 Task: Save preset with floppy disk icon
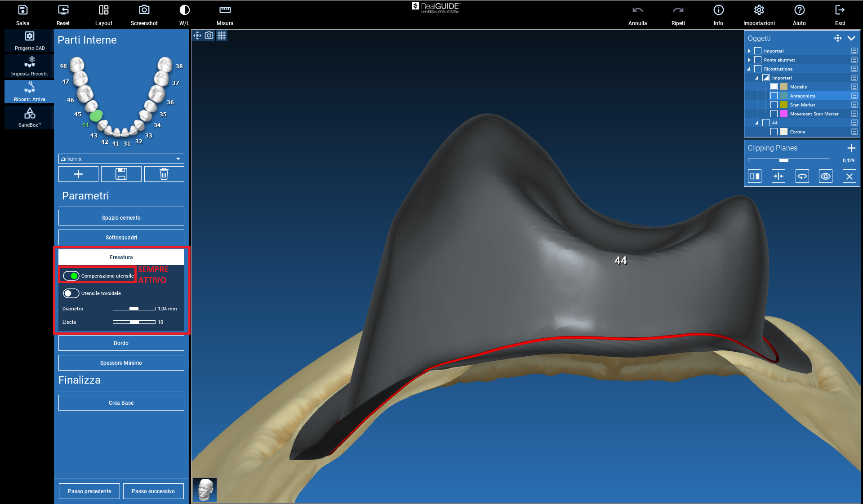click(121, 174)
